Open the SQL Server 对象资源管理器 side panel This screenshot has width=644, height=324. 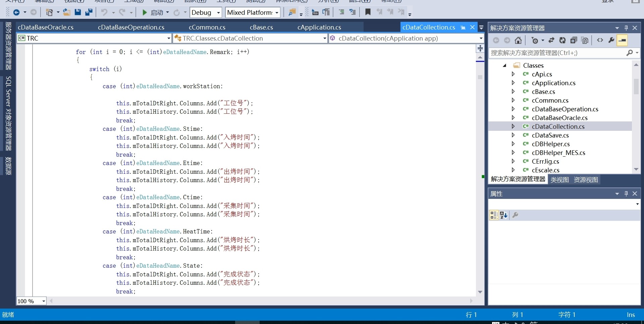[x=8, y=113]
